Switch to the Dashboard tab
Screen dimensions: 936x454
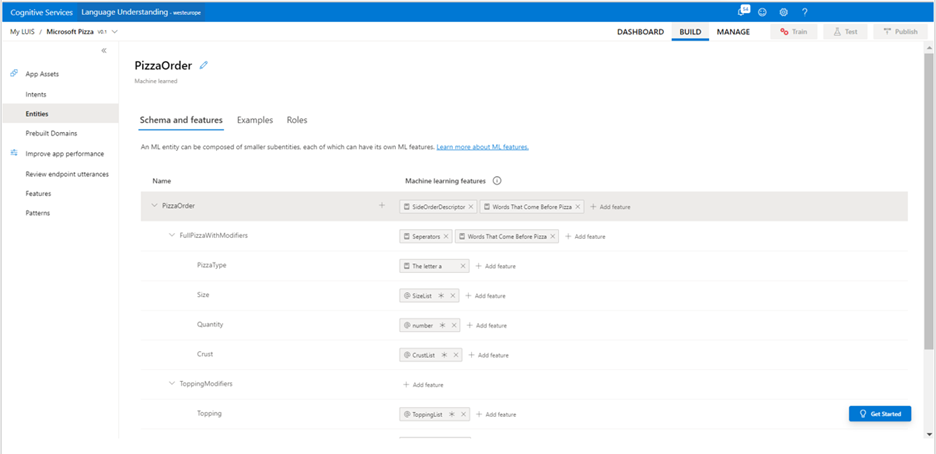point(641,32)
